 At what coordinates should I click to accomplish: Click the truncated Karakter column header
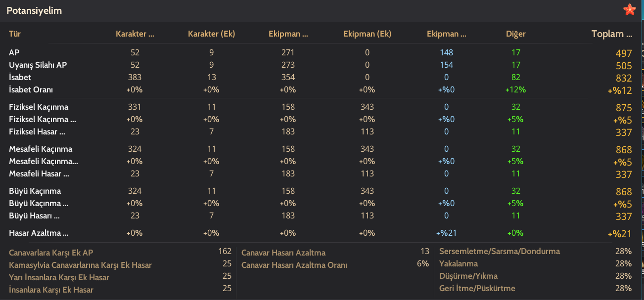(x=135, y=34)
